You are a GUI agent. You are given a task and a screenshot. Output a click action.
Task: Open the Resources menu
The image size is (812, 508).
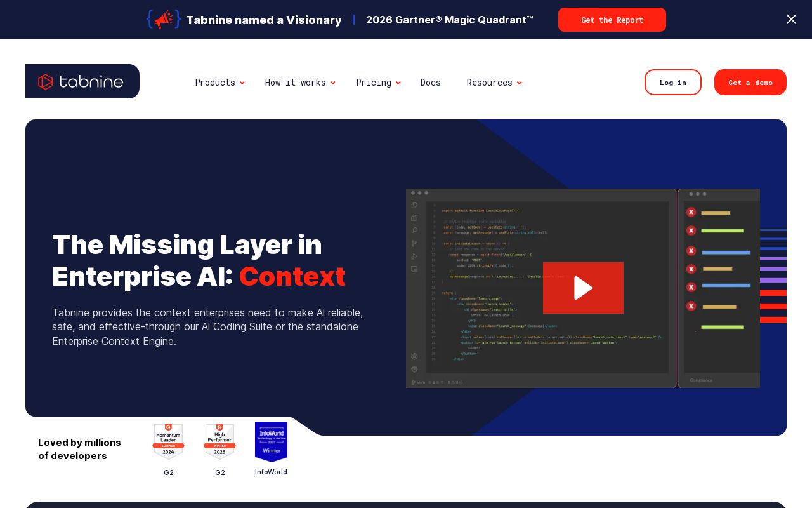coord(490,83)
